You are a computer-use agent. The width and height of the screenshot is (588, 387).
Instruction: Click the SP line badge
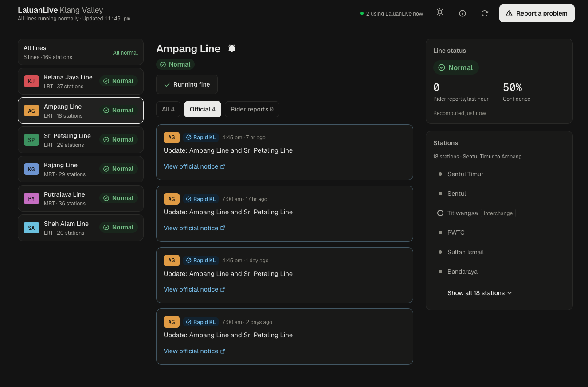click(x=31, y=140)
